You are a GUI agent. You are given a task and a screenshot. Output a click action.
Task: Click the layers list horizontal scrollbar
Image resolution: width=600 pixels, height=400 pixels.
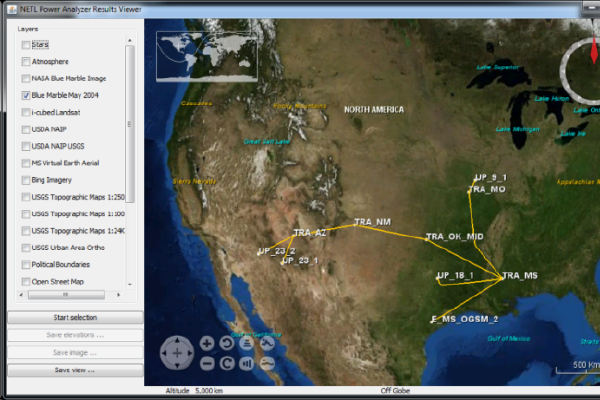click(65, 295)
